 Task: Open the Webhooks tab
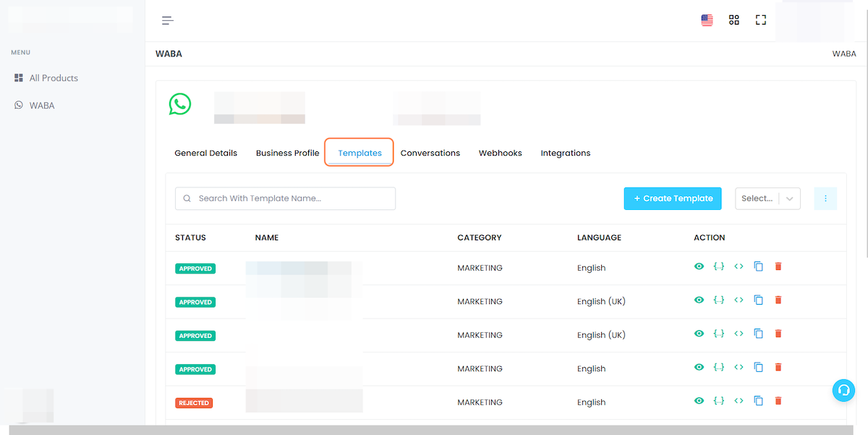point(500,153)
